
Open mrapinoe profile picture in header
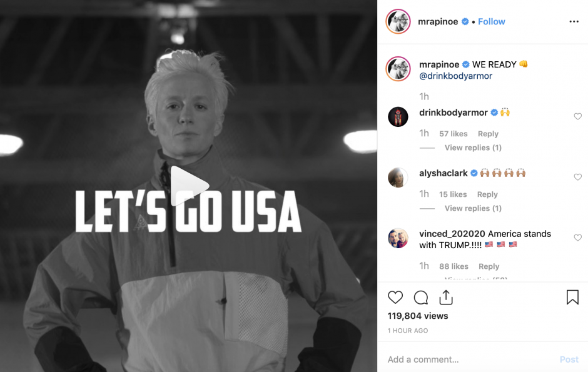[398, 22]
